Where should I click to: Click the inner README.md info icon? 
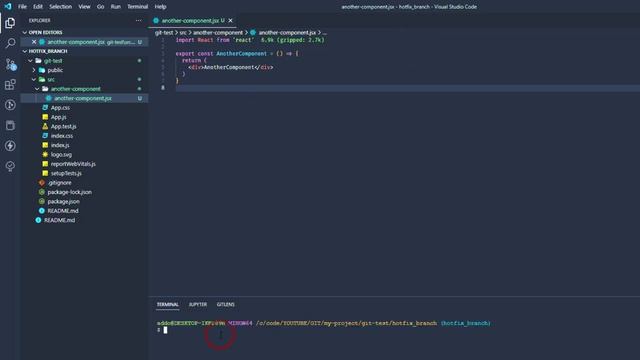tap(42, 211)
